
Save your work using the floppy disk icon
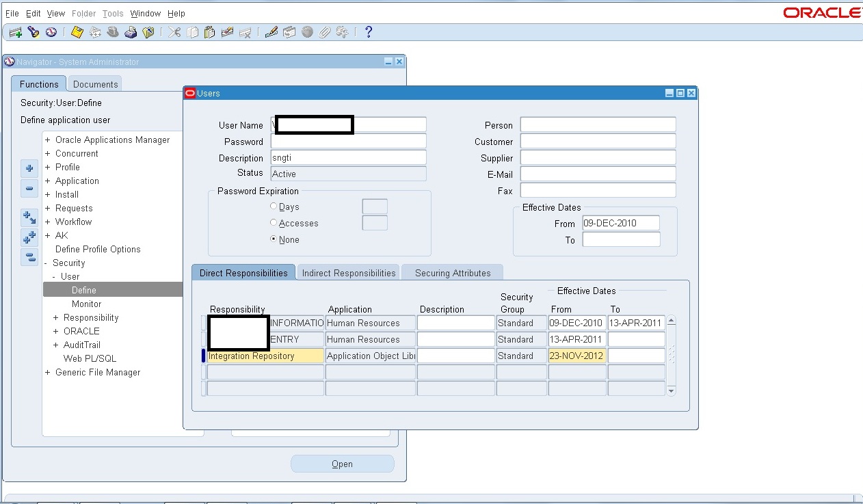[76, 31]
